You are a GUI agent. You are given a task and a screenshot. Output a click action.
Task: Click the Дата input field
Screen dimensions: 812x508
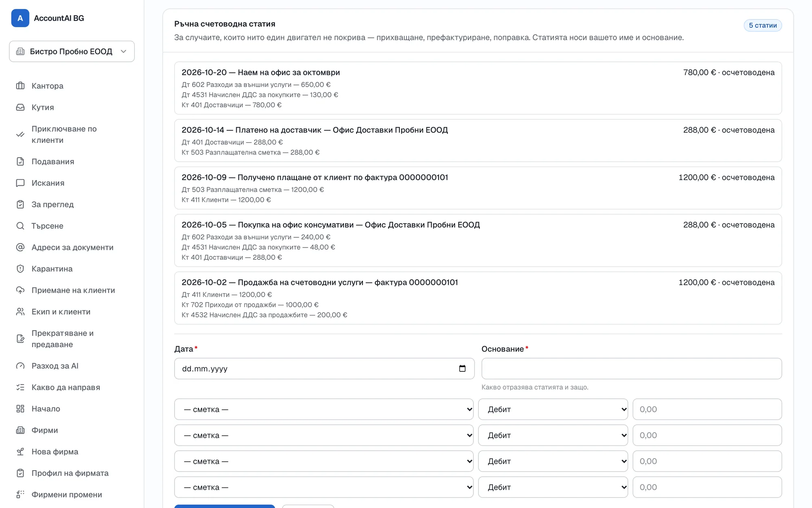(324, 369)
